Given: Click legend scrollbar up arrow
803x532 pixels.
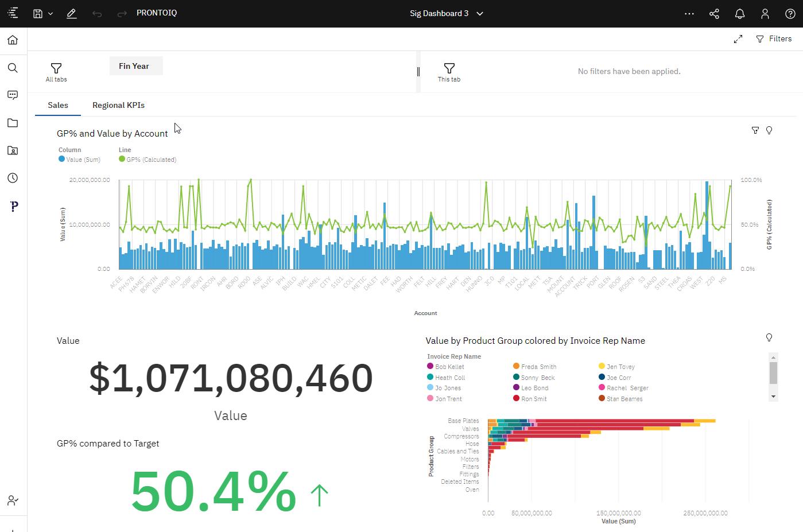Looking at the screenshot, I should point(773,357).
